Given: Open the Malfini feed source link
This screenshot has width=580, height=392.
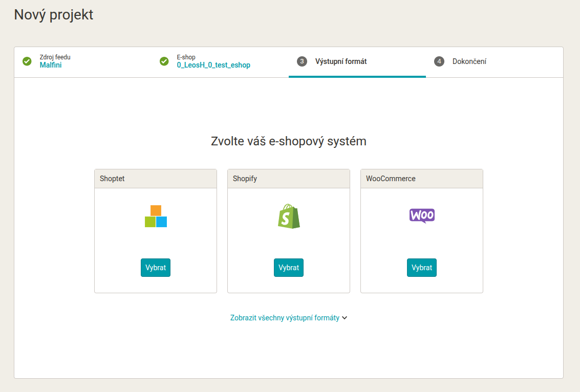Looking at the screenshot, I should [x=51, y=65].
